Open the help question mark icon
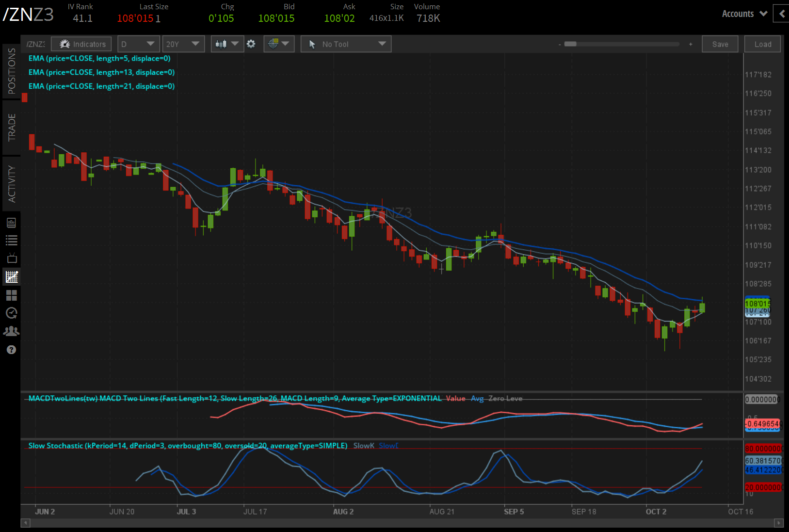The width and height of the screenshot is (789, 532). 12,350
